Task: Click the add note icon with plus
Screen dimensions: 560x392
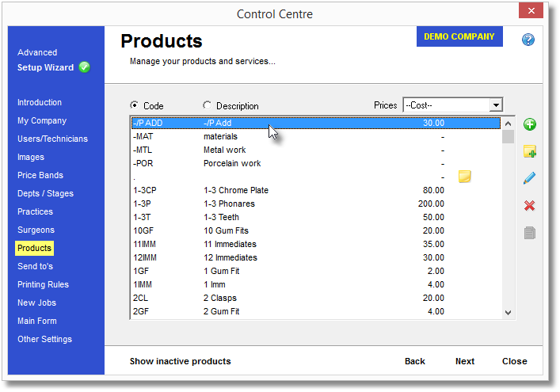Action: (530, 151)
